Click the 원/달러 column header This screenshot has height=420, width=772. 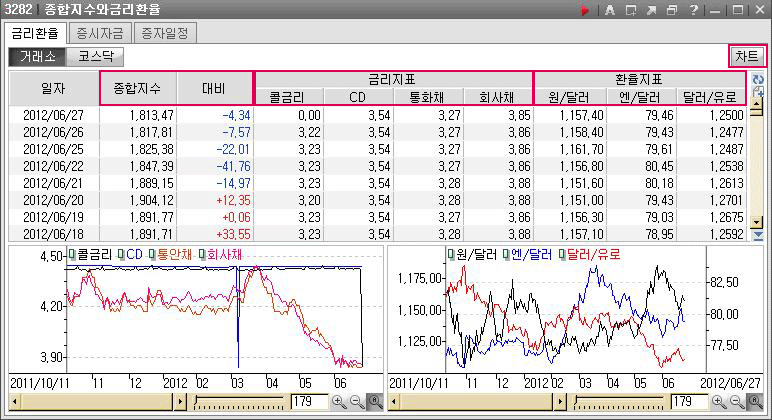pos(570,97)
